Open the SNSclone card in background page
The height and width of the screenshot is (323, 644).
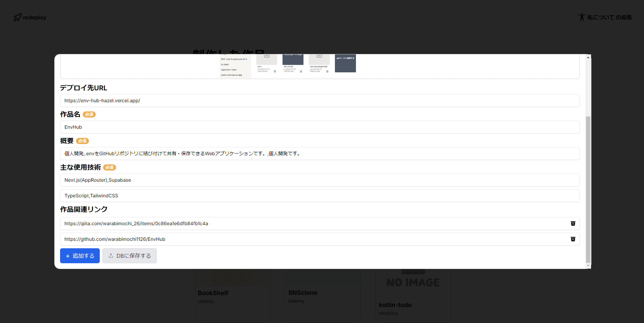323,295
